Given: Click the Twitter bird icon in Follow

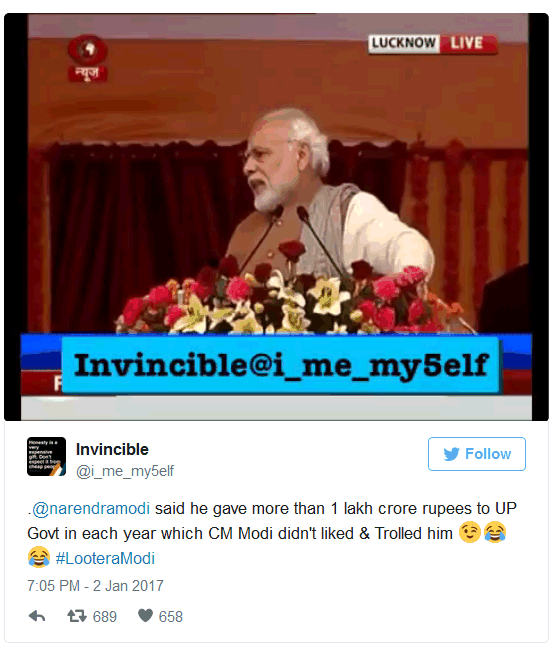Looking at the screenshot, I should pyautogui.click(x=451, y=454).
